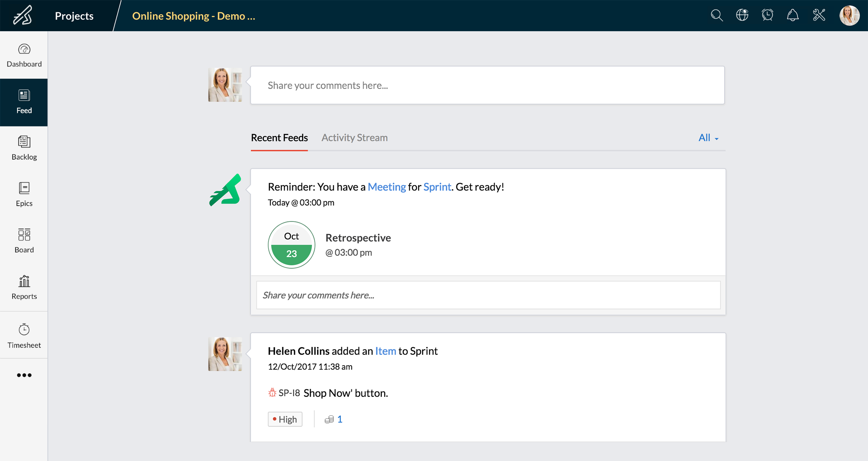The width and height of the screenshot is (868, 461).
Task: Click the Zoho Sprints logo icon
Action: pos(23,15)
